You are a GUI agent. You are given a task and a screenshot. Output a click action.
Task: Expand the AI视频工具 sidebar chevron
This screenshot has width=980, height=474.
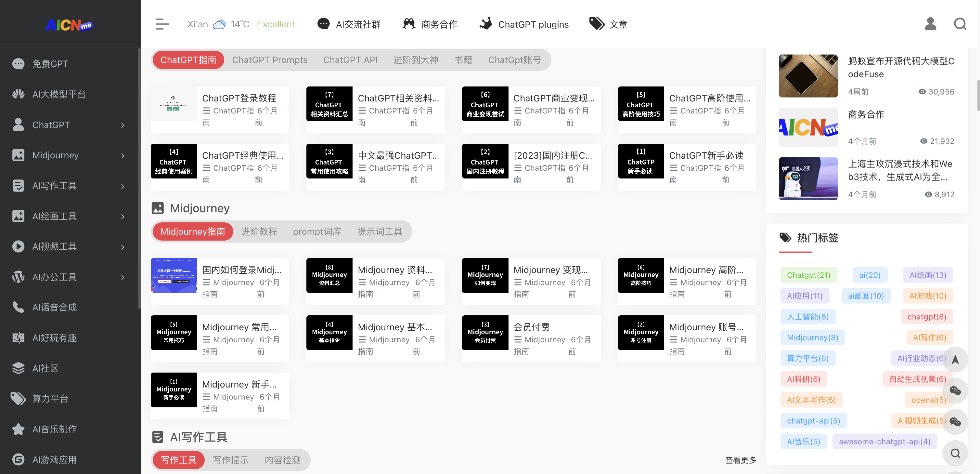122,247
